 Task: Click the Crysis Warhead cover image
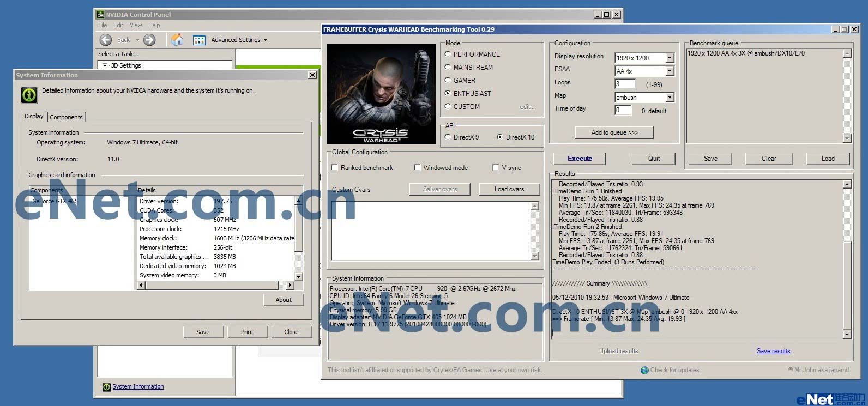pyautogui.click(x=381, y=94)
